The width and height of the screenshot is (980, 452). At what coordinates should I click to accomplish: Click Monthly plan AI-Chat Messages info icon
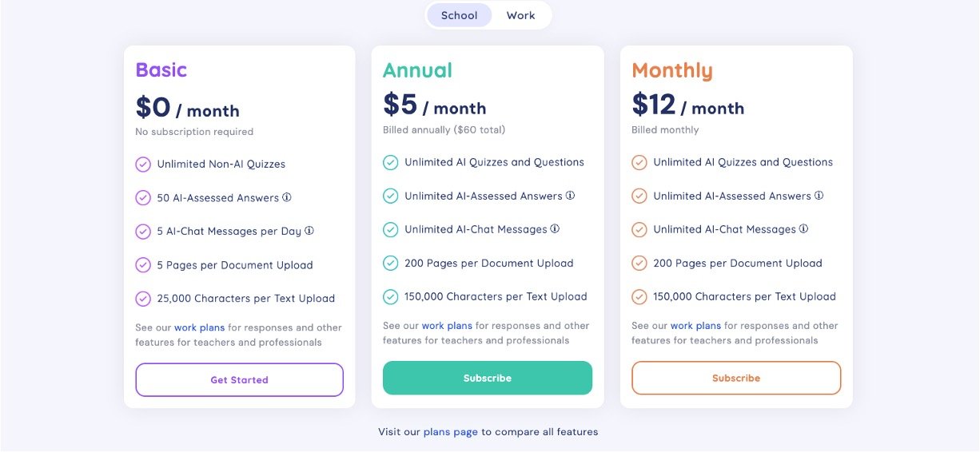coord(803,229)
